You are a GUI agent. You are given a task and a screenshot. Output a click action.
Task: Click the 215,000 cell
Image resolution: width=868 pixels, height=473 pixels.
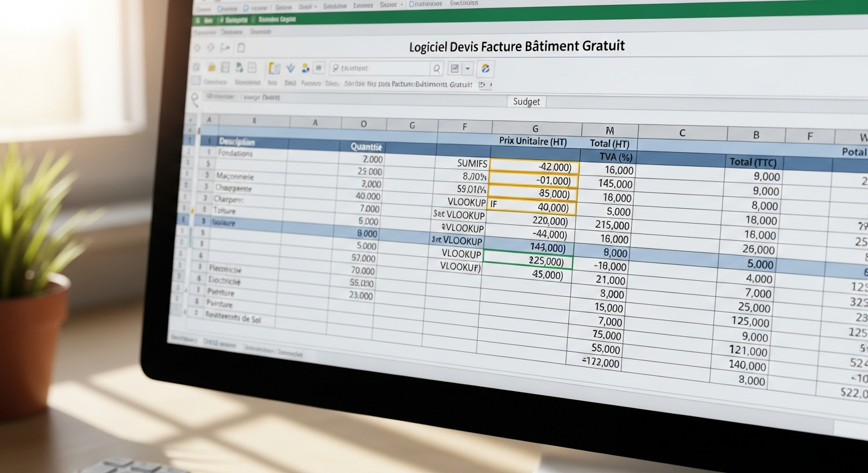coord(612,225)
